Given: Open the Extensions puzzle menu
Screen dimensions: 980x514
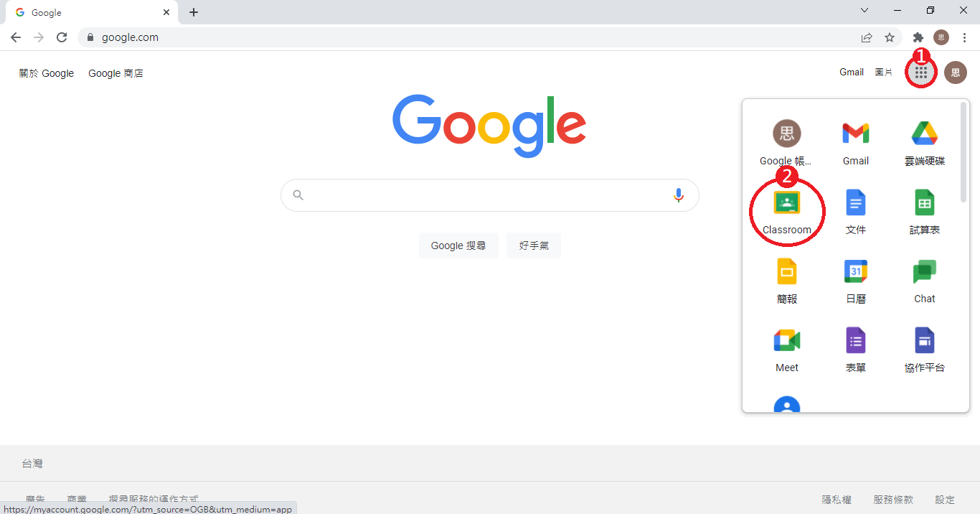Looking at the screenshot, I should pos(918,37).
